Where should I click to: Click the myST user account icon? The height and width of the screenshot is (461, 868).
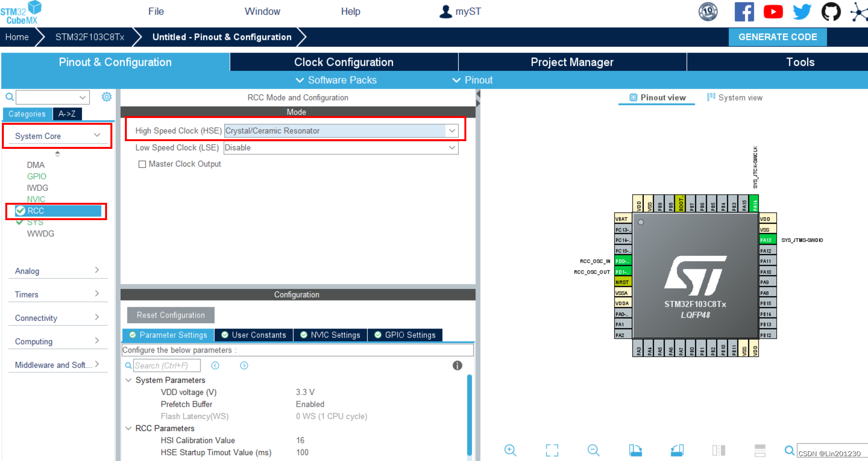tap(446, 12)
